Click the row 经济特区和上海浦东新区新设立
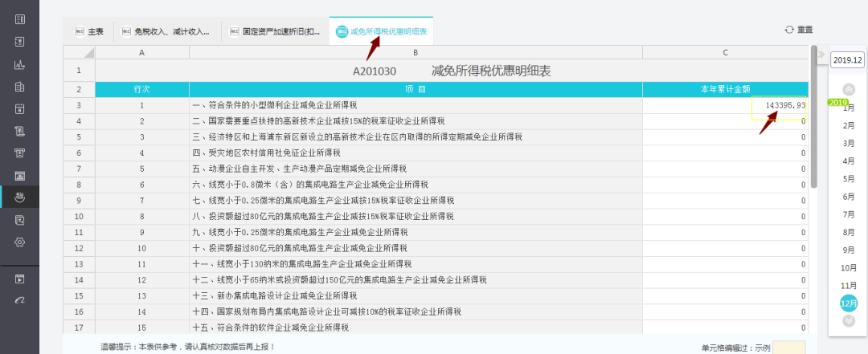 (416, 136)
